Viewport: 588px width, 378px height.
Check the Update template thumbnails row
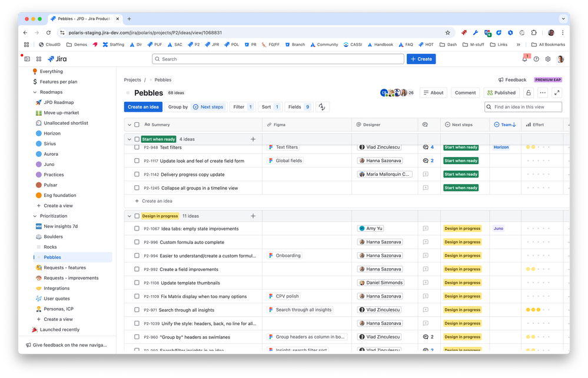(137, 283)
